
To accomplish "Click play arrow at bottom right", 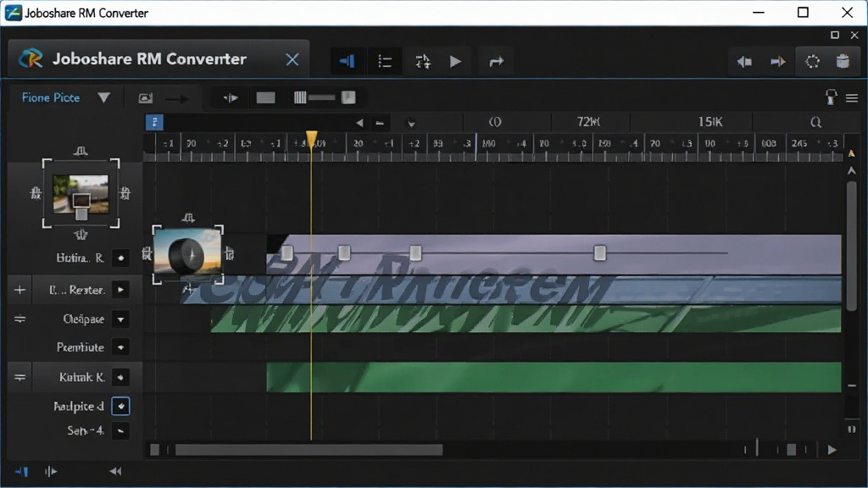I will [x=832, y=450].
